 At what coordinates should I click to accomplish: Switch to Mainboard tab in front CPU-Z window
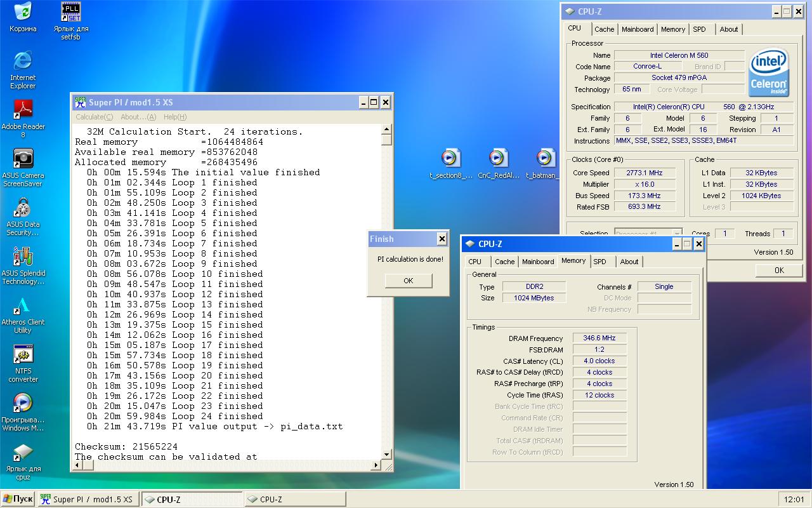pos(538,262)
